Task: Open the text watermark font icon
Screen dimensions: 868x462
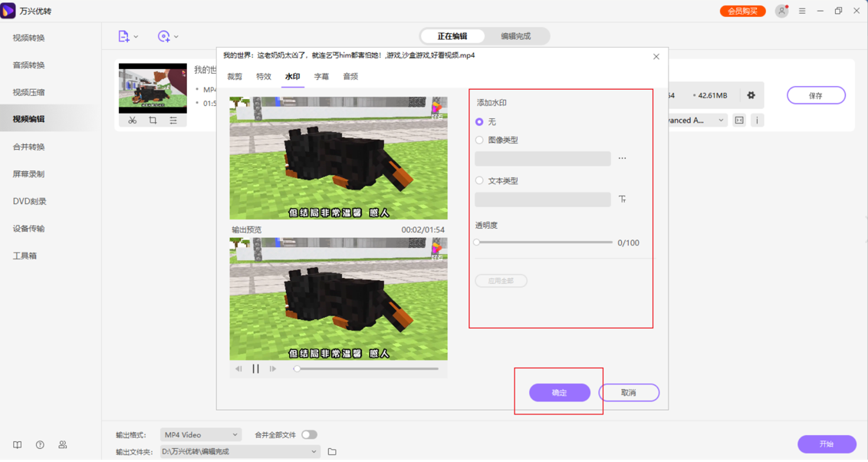Action: point(622,200)
